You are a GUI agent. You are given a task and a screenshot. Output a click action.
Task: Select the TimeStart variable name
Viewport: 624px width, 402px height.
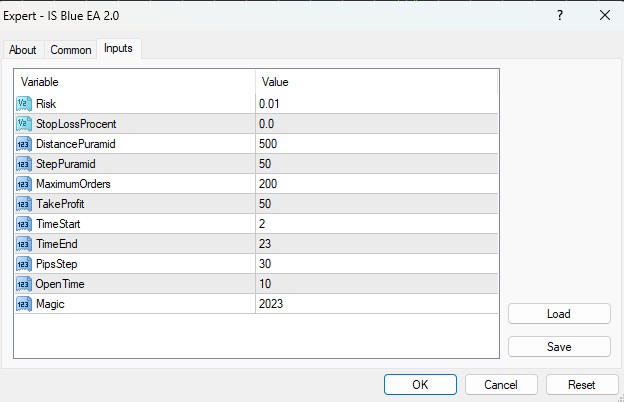coord(58,224)
